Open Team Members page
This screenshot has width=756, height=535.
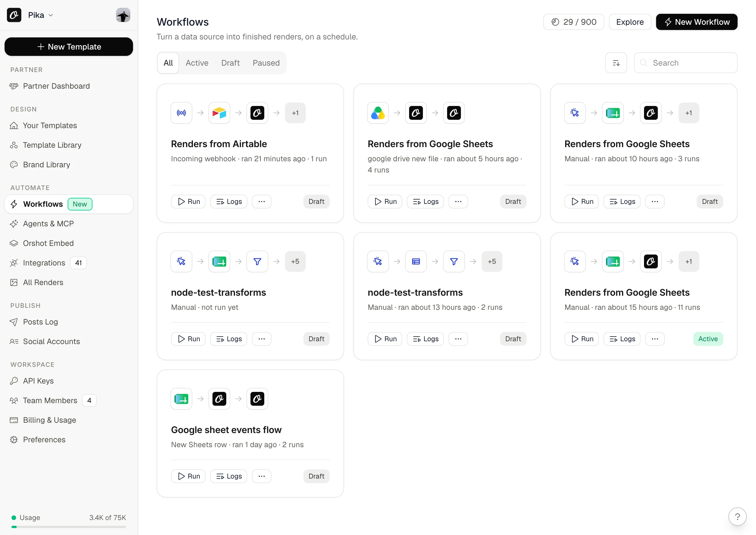pos(69,400)
